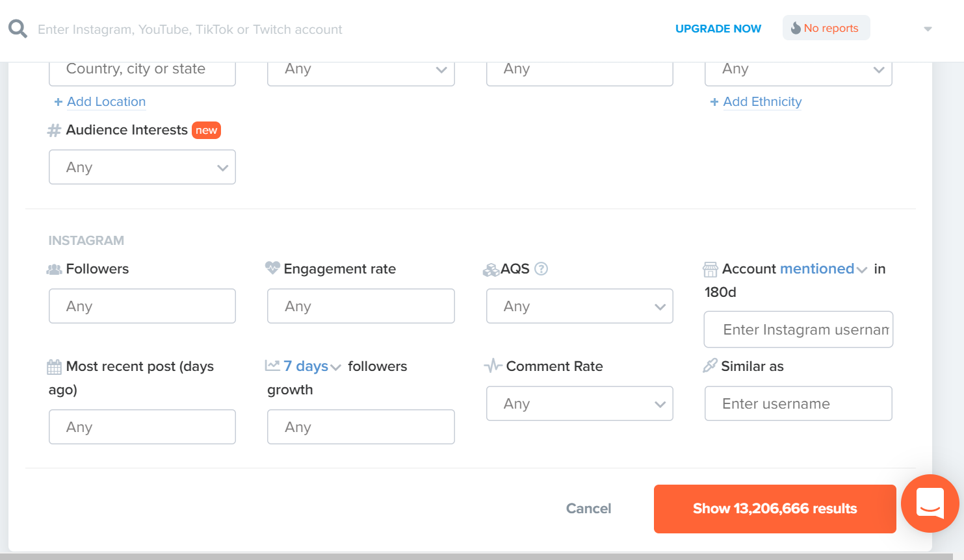Open the mentioned filter dropdown

coord(824,268)
